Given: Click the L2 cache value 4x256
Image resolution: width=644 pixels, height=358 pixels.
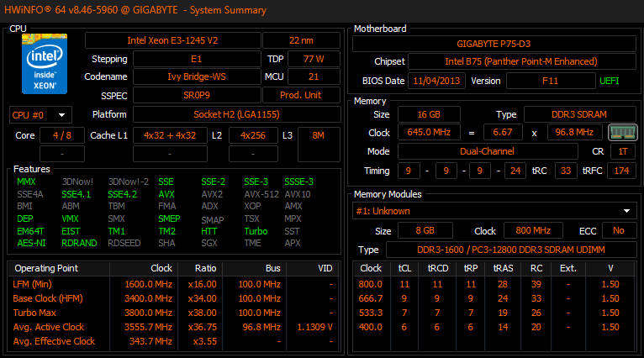Looking at the screenshot, I should [253, 135].
